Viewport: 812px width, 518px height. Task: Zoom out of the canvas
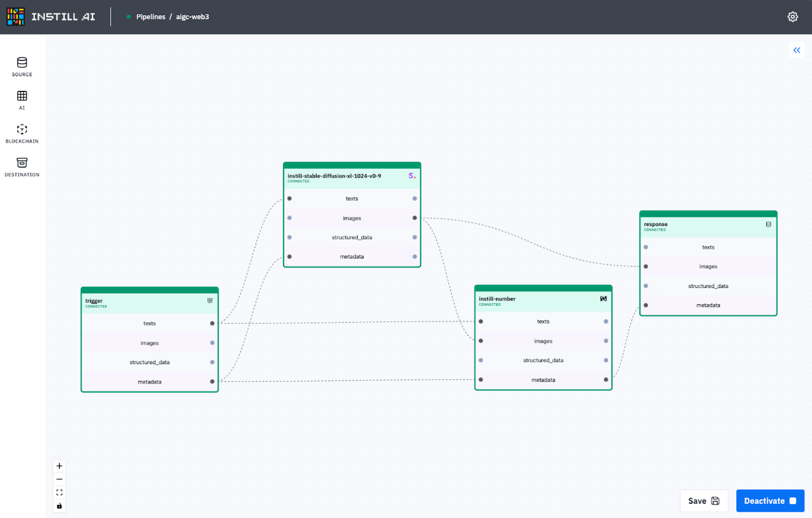(59, 479)
